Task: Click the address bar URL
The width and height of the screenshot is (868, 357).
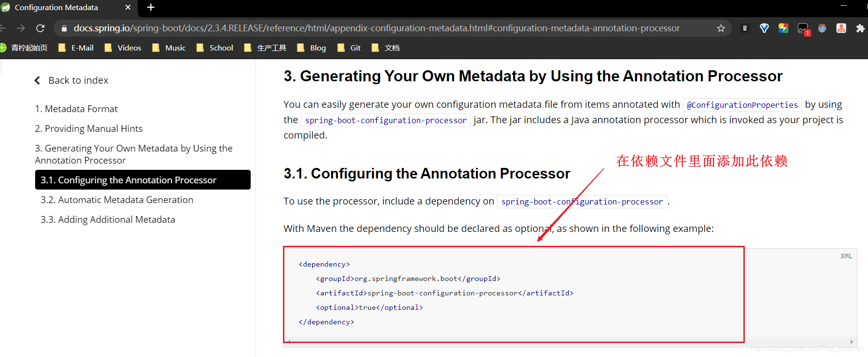Action: click(376, 28)
